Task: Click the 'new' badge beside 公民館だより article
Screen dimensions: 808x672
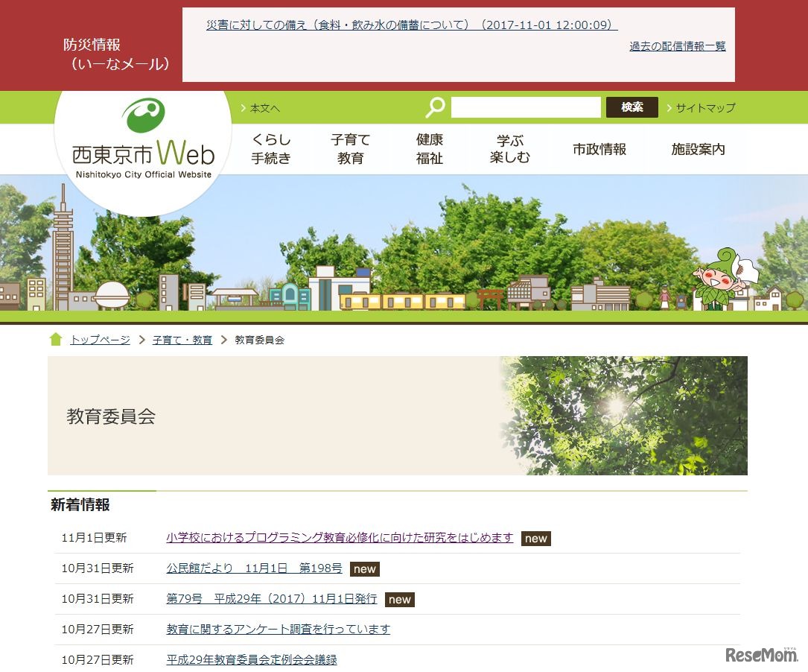Action: [x=364, y=568]
